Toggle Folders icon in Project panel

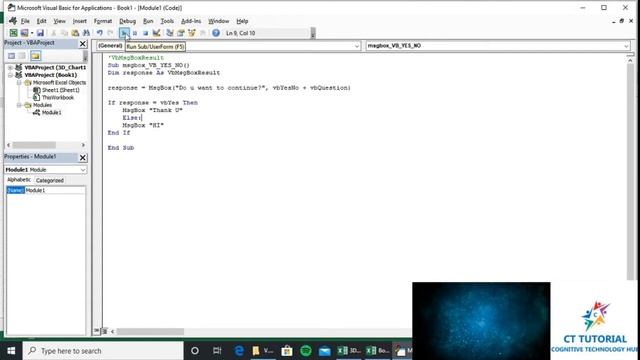click(36, 56)
